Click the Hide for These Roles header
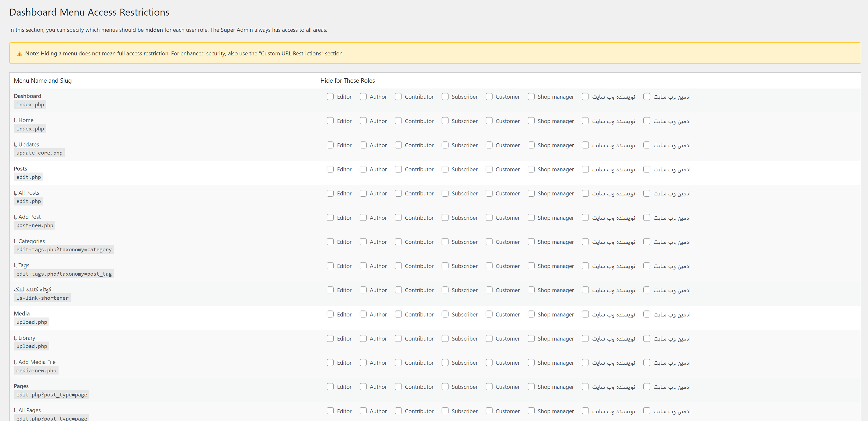This screenshot has height=421, width=868. tap(348, 80)
